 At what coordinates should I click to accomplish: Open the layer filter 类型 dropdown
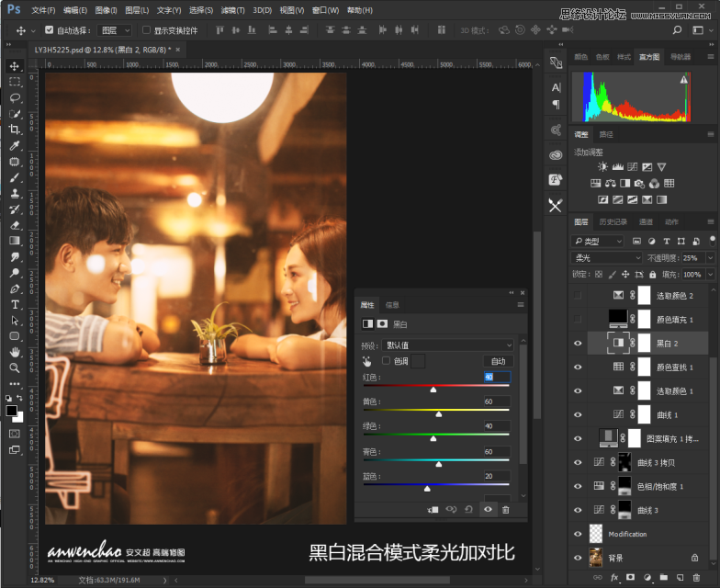(x=597, y=241)
